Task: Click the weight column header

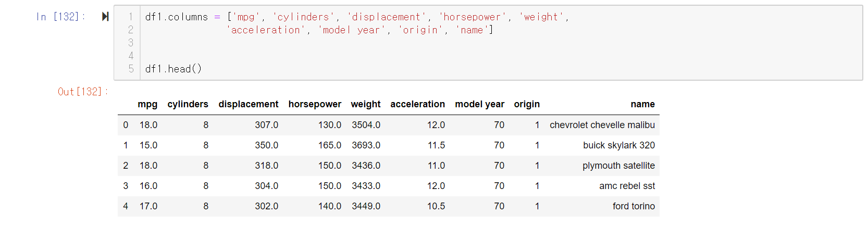Action: coord(366,104)
